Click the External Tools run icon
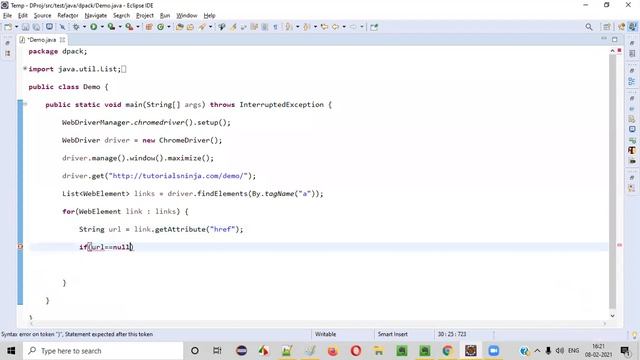This screenshot has width=640, height=360. 129,27
